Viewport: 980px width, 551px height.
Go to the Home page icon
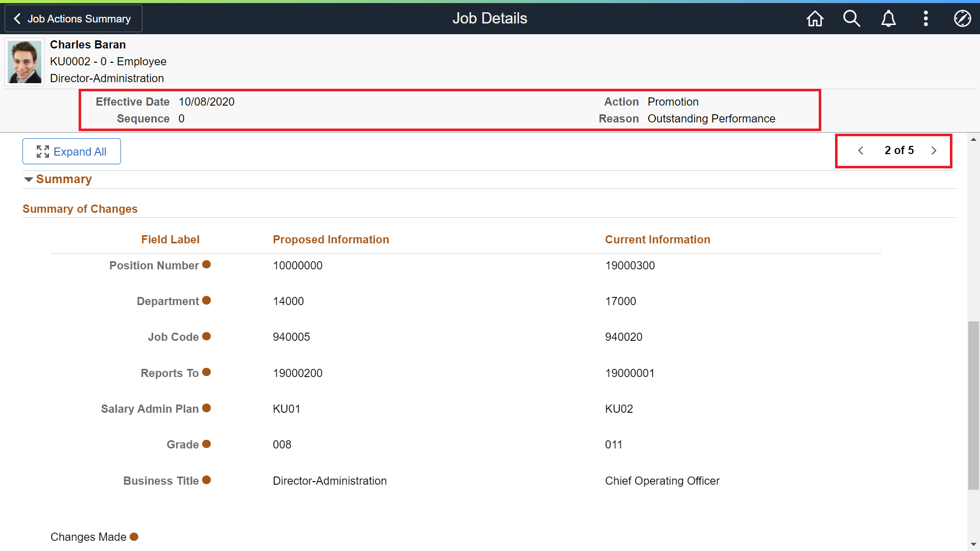815,19
